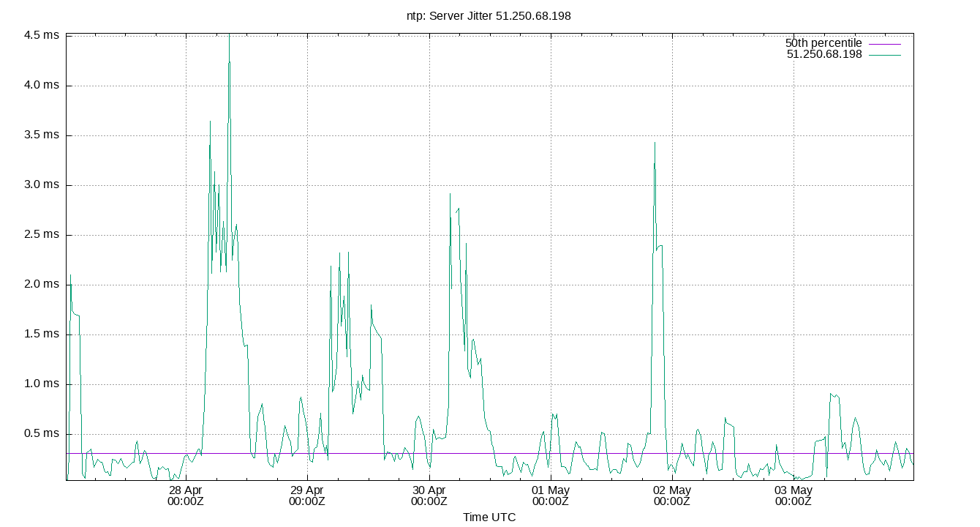Click the tallest jitter peak near 4.5 ms
980x527 pixels.
[x=229, y=35]
